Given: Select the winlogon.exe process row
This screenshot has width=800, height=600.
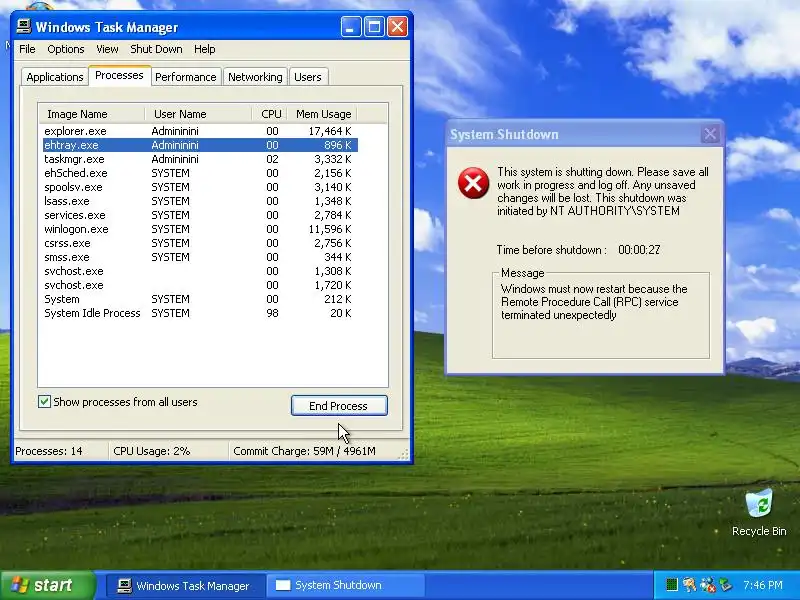Looking at the screenshot, I should pyautogui.click(x=199, y=229).
